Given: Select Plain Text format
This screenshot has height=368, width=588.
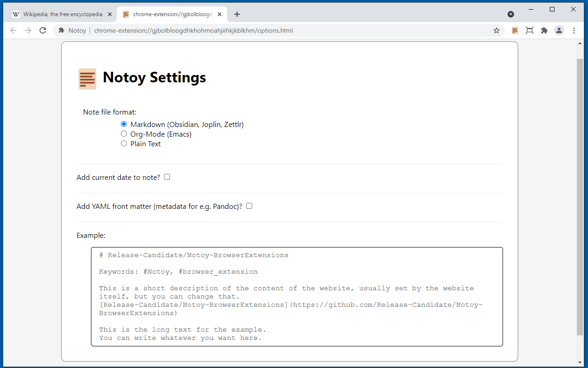Looking at the screenshot, I should coord(124,144).
